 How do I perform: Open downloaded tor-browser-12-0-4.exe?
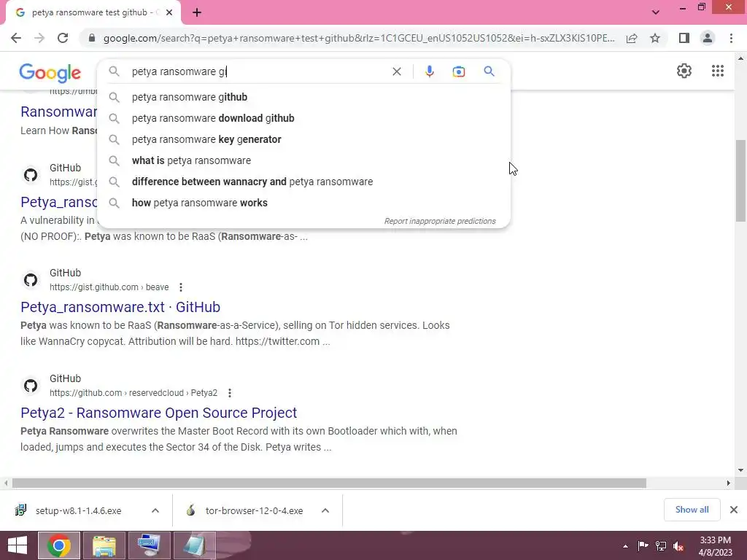254,510
